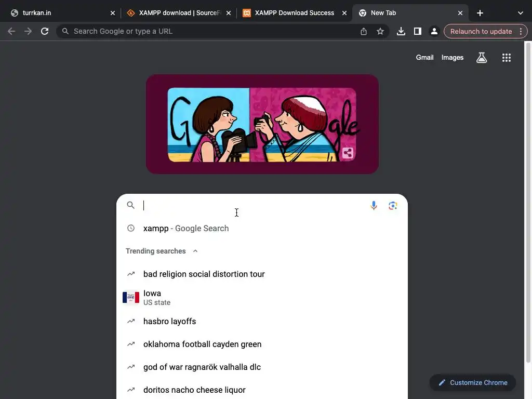Viewport: 532px width, 399px height.
Task: Switch to XAMPP download SourceForge tab
Action: (179, 13)
